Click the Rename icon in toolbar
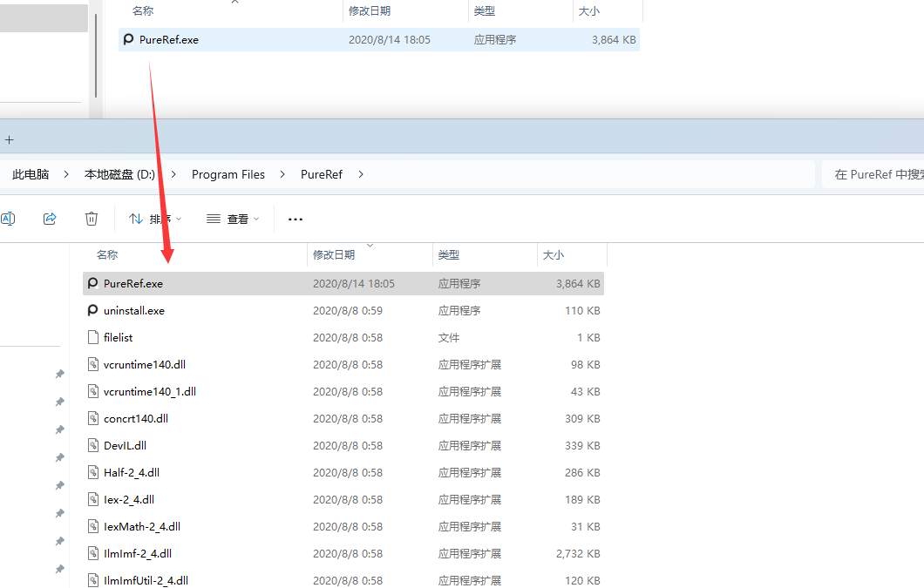This screenshot has height=588, width=924. [8, 220]
